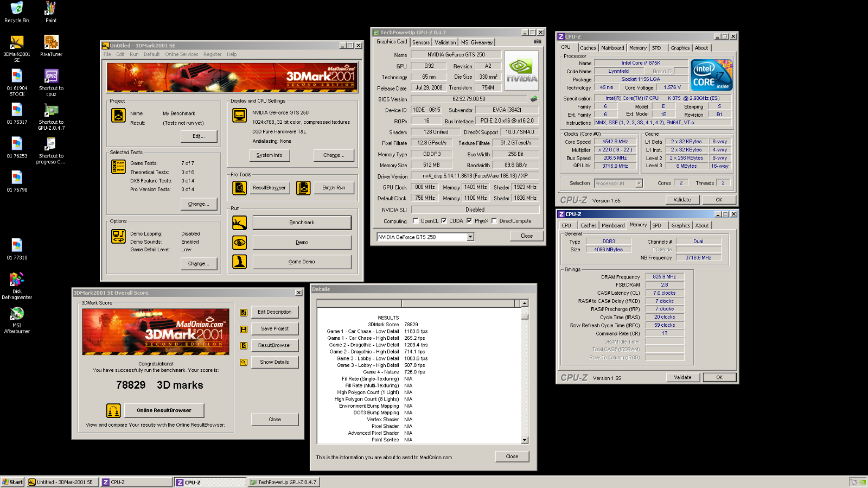
Task: Click the Batch Run icon in Pro Tools
Action: coord(303,188)
